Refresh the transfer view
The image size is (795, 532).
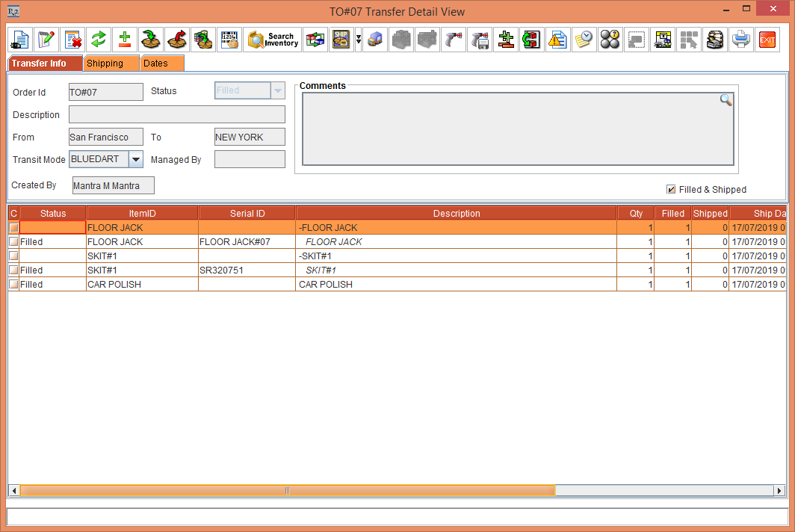(99, 40)
